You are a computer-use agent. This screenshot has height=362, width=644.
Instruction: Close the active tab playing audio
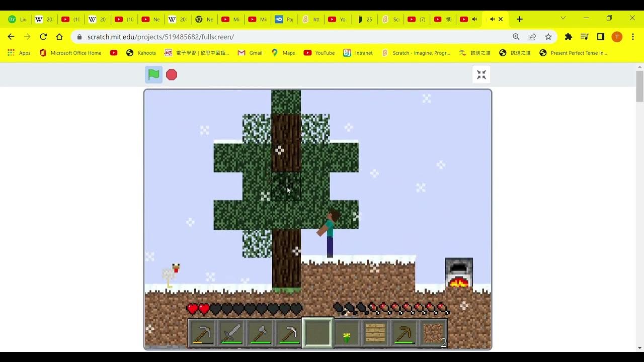coord(501,19)
